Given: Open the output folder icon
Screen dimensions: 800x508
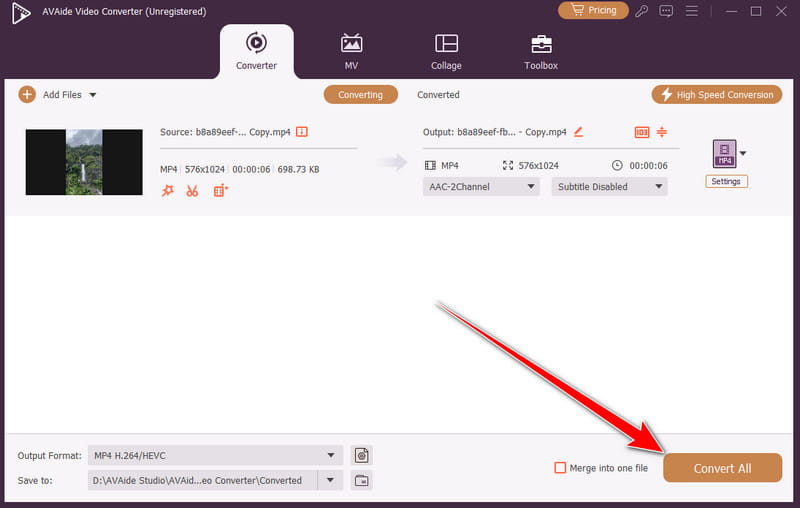Looking at the screenshot, I should pyautogui.click(x=362, y=480).
